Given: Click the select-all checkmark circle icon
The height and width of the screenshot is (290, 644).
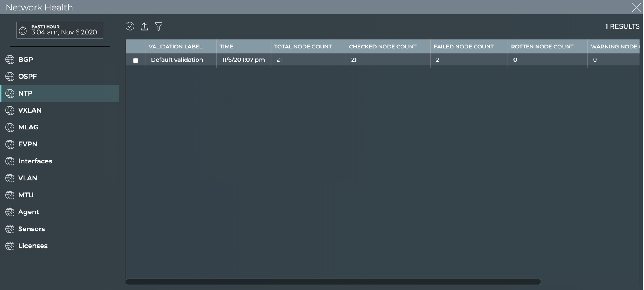Looking at the screenshot, I should pos(130,26).
